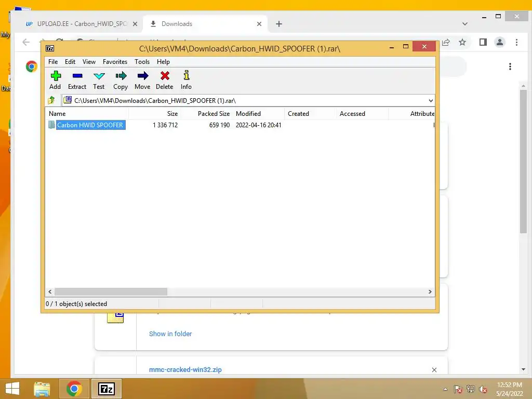Click the Chrome taskbar icon
The width and height of the screenshot is (532, 399).
pyautogui.click(x=74, y=389)
